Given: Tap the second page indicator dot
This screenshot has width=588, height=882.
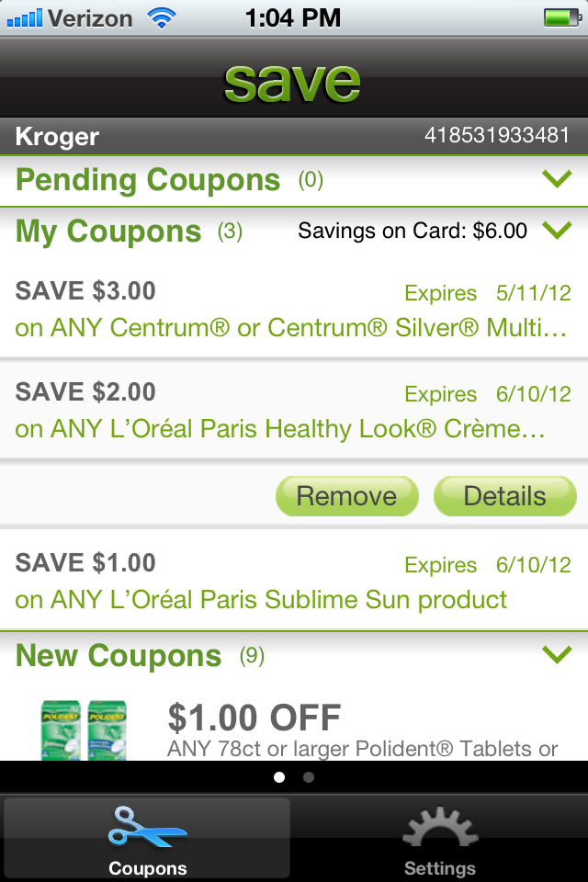Looking at the screenshot, I should tap(309, 777).
